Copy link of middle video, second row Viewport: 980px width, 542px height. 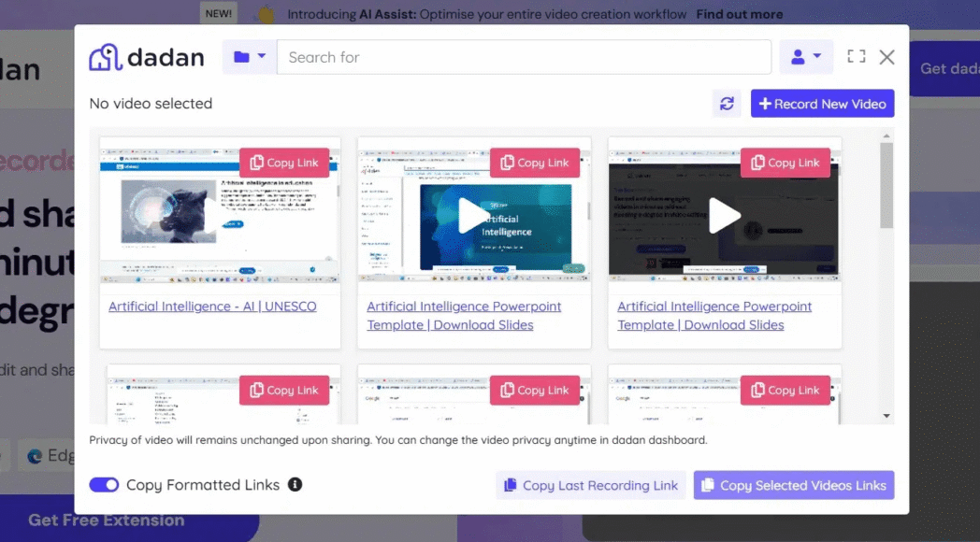tap(534, 391)
